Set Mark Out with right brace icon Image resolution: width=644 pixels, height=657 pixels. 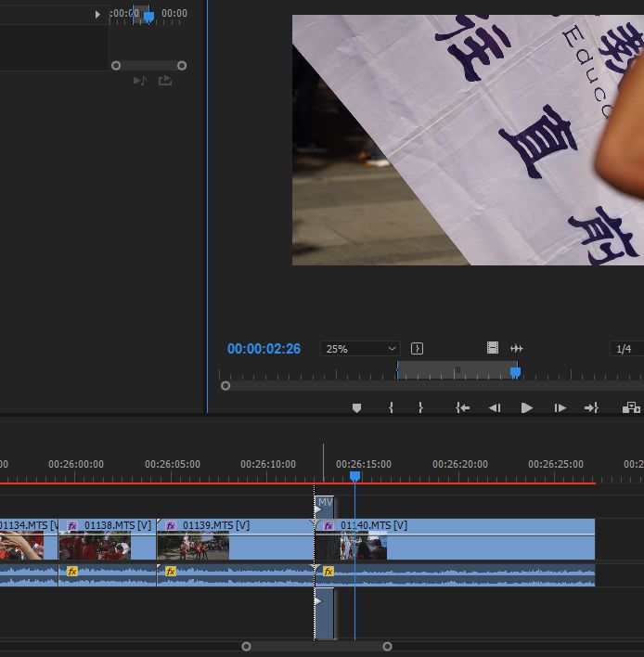(x=420, y=407)
